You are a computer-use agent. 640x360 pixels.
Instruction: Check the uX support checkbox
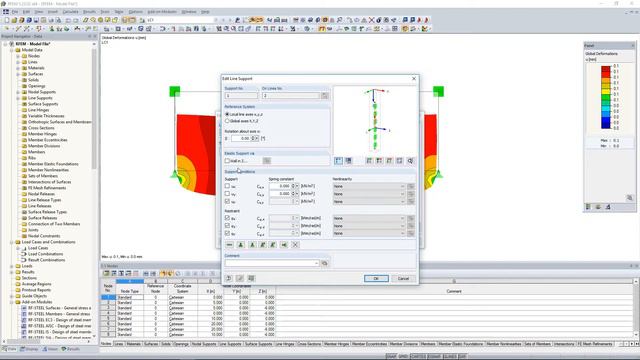227,186
